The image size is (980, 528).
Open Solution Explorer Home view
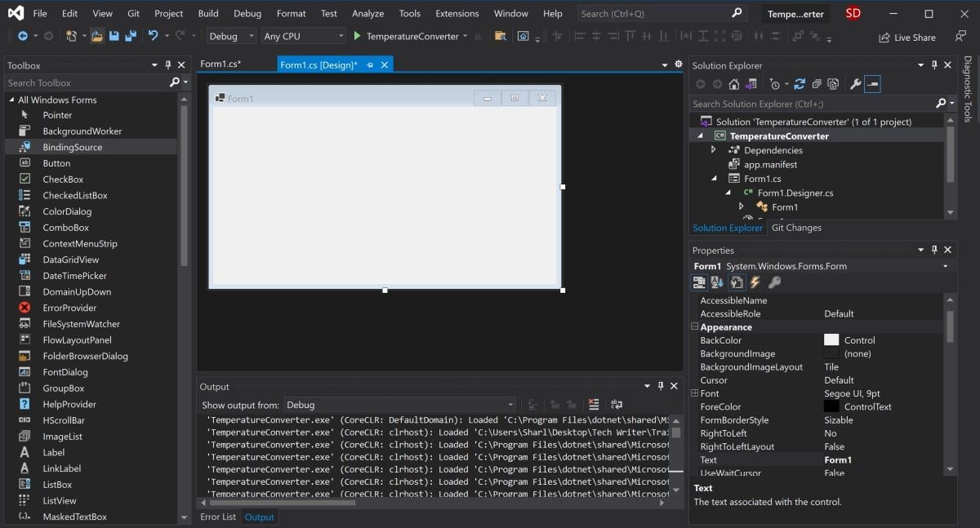pos(733,83)
